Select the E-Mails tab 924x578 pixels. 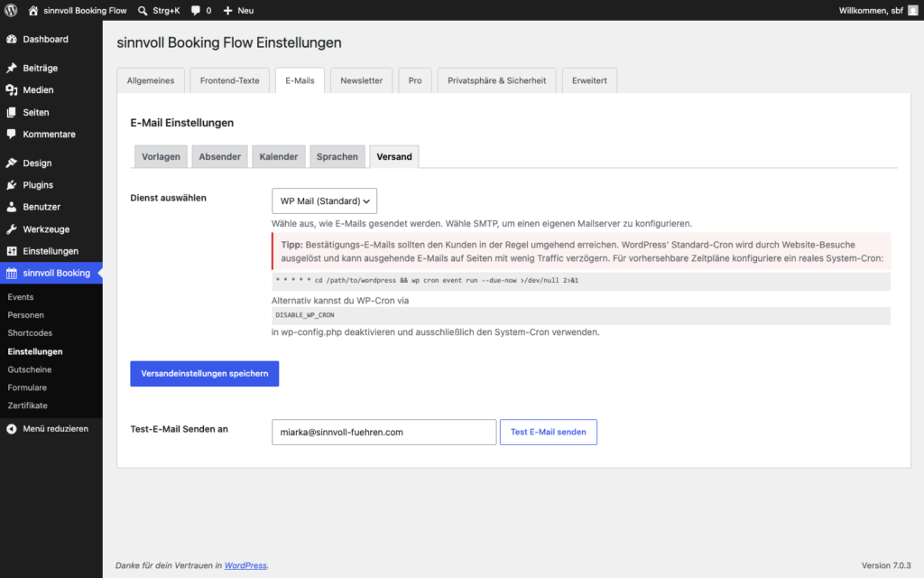coord(300,80)
